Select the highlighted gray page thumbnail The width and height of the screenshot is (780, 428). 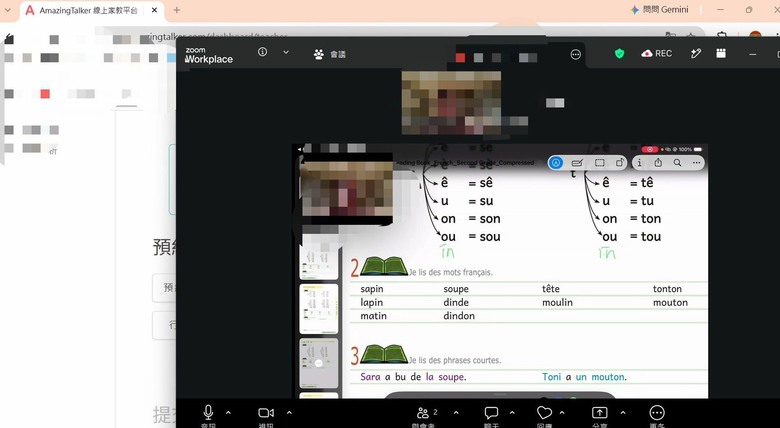click(x=319, y=363)
